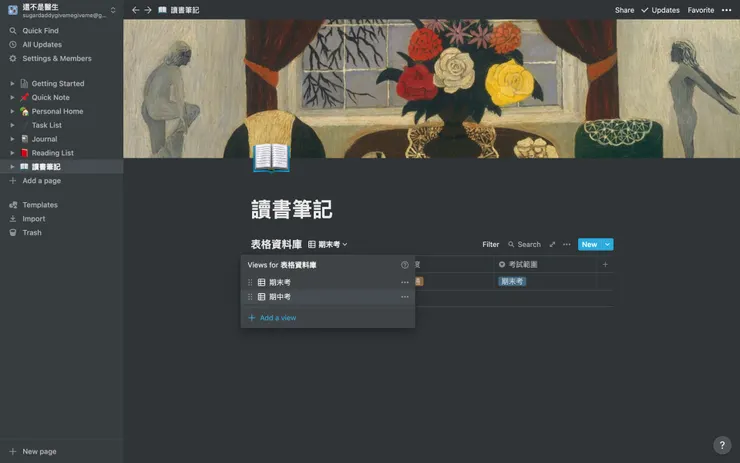Open the workspace switcher arrows

click(113, 10)
